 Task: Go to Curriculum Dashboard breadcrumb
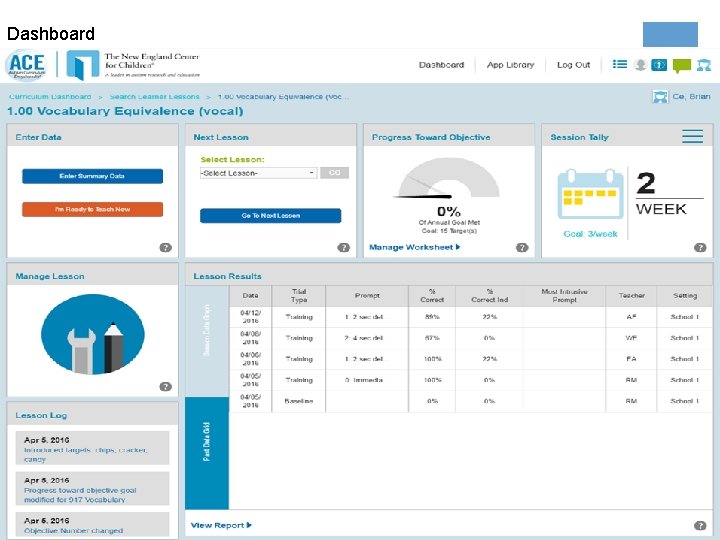tap(50, 96)
